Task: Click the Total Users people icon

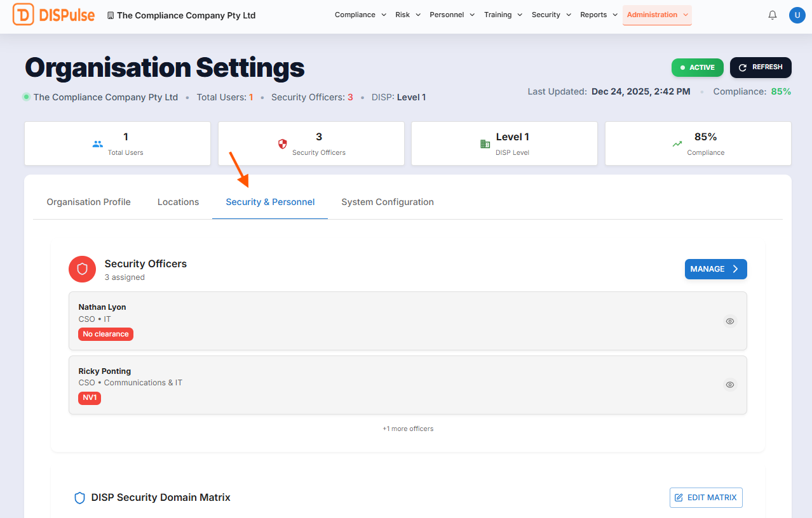Action: click(97, 144)
